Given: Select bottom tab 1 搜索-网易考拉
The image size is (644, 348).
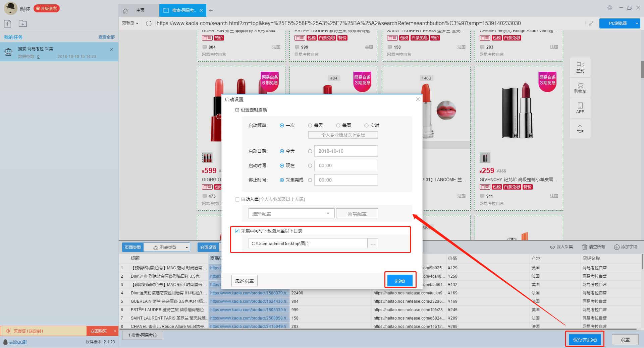Looking at the screenshot, I should point(143,335).
